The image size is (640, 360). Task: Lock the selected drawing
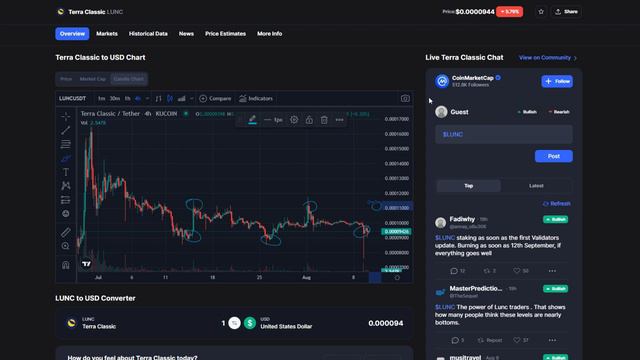[309, 120]
